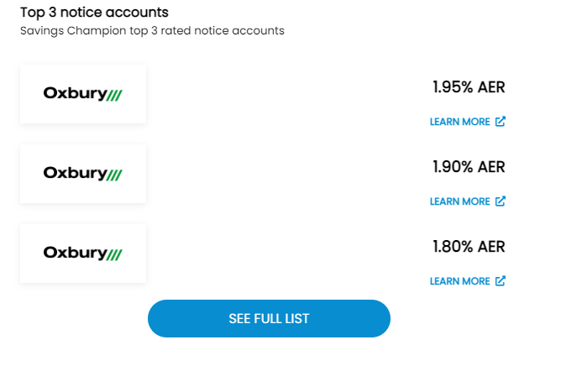Select the Oxbury logo card for 1.95% AER
The image size is (561, 392).
tap(83, 94)
